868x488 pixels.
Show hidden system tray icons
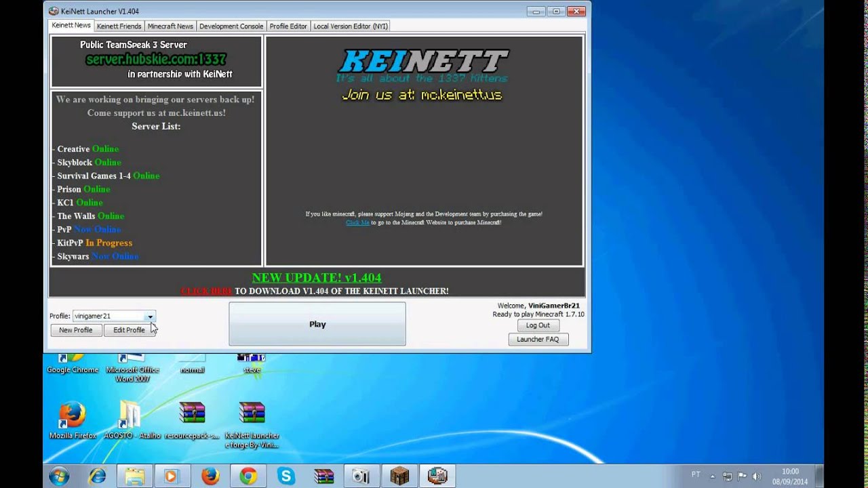(x=713, y=476)
